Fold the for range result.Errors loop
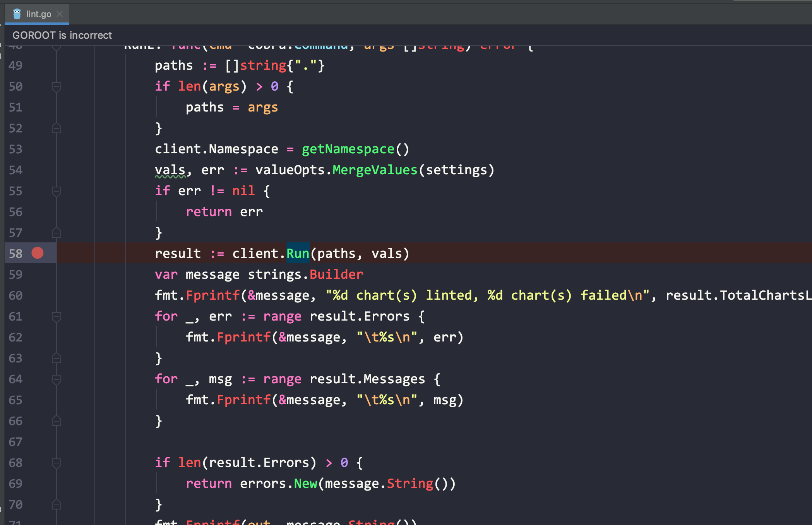This screenshot has width=812, height=525. tap(56, 316)
